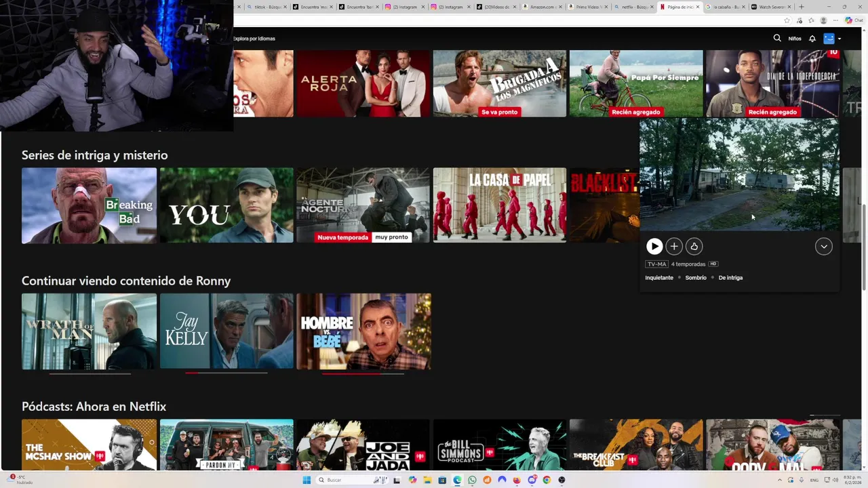The width and height of the screenshot is (868, 488).
Task: Open the YOU series thumbnail
Action: 226,205
